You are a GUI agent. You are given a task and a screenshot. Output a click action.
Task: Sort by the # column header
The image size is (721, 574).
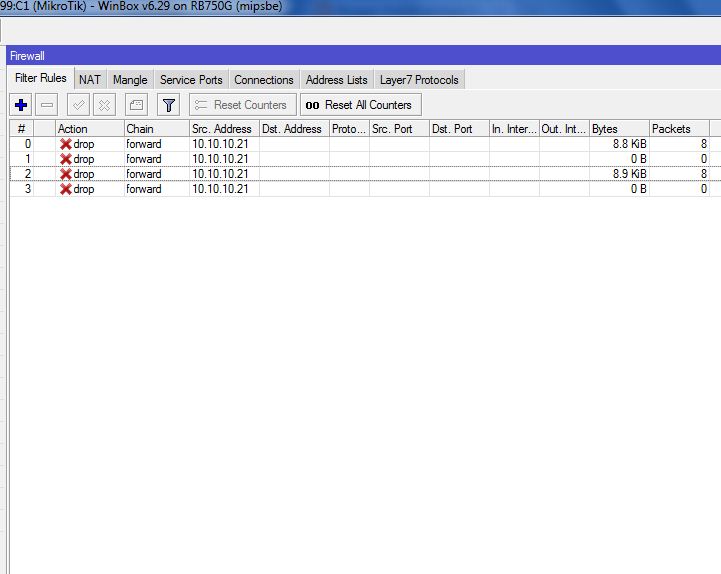tap(22, 129)
